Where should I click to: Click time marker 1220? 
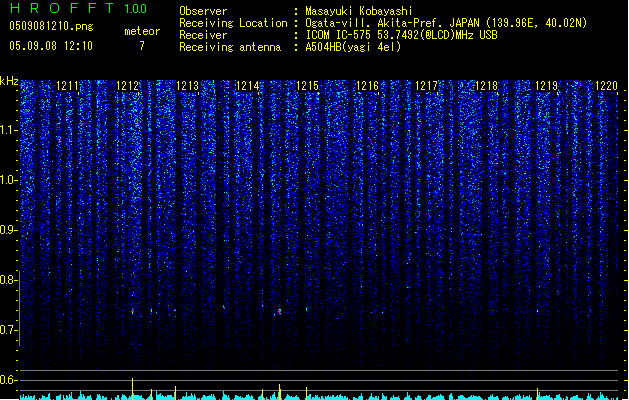pos(607,86)
